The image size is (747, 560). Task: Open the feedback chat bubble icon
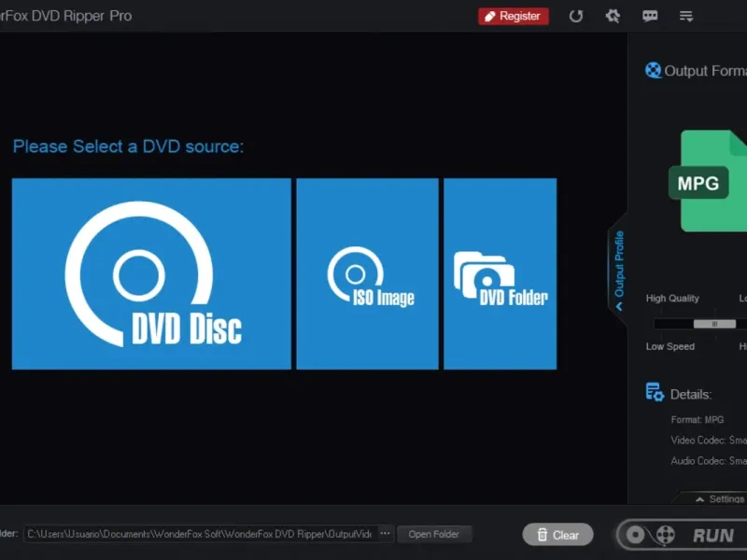coord(650,16)
